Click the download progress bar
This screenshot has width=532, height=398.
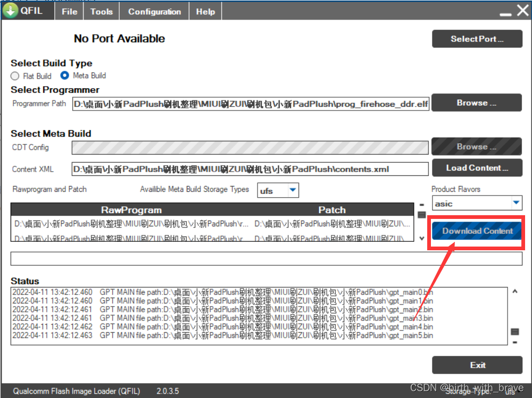pos(267,259)
